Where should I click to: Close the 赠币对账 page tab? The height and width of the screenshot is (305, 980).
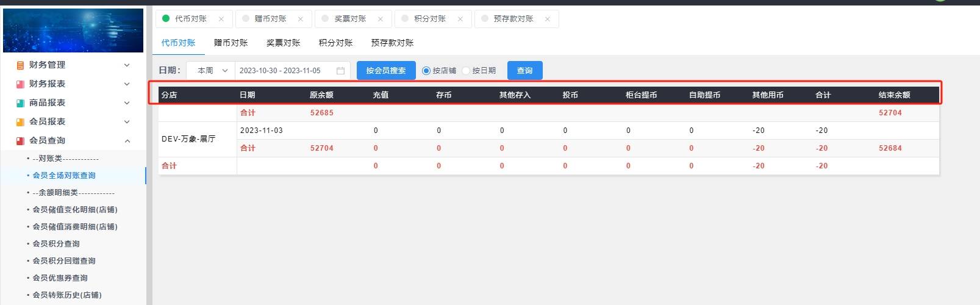(x=301, y=19)
